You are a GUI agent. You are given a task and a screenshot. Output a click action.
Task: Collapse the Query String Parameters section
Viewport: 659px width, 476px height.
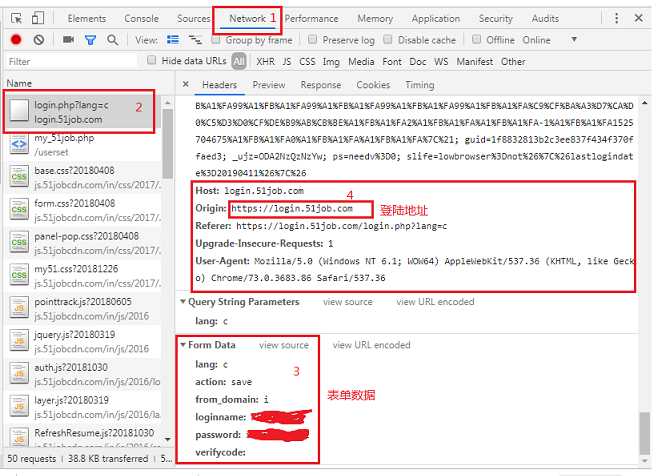[183, 302]
